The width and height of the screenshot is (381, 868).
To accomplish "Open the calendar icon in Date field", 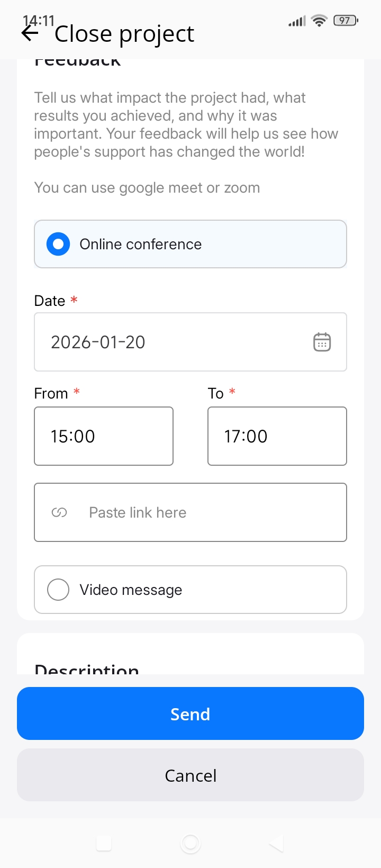I will click(x=322, y=342).
